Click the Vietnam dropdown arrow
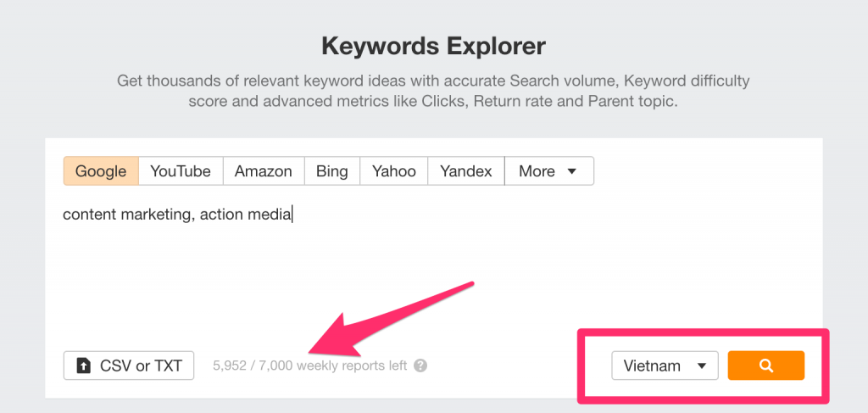Viewport: 868px width, 413px height. click(702, 366)
